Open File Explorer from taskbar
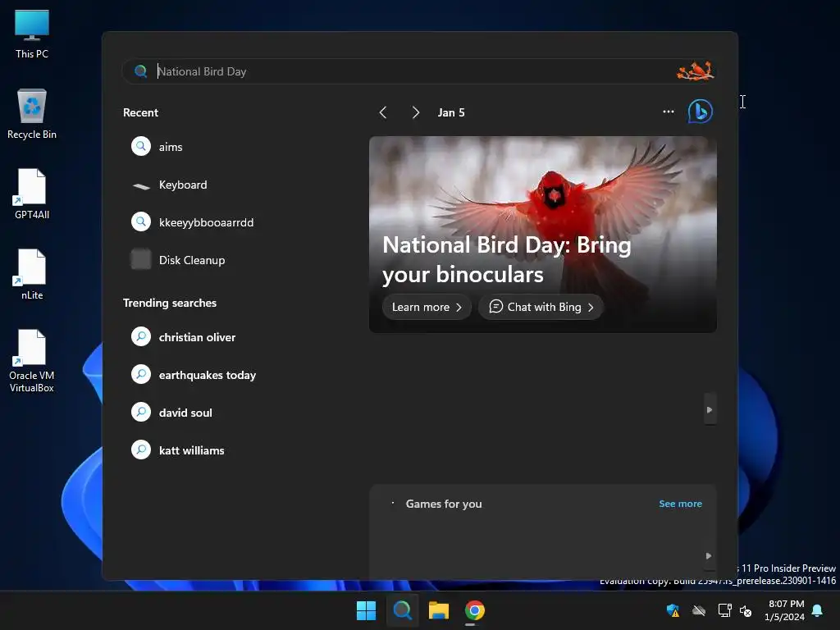The height and width of the screenshot is (630, 840). click(439, 610)
